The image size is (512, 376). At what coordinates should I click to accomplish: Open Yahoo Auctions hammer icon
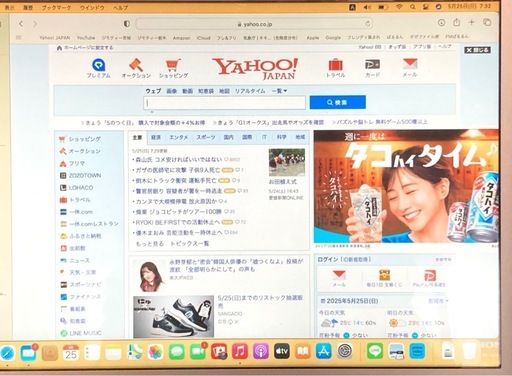coord(136,65)
